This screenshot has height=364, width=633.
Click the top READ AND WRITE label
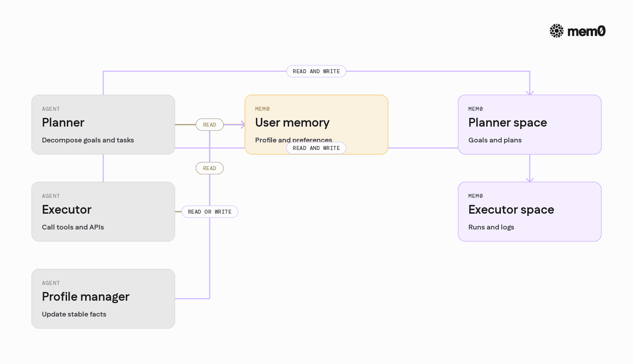[x=316, y=71]
